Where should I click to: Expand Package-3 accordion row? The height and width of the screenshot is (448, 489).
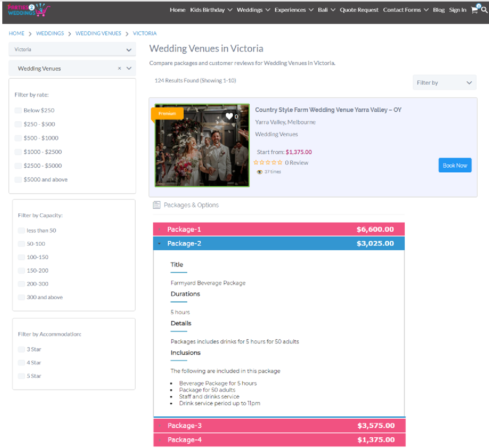(x=279, y=426)
